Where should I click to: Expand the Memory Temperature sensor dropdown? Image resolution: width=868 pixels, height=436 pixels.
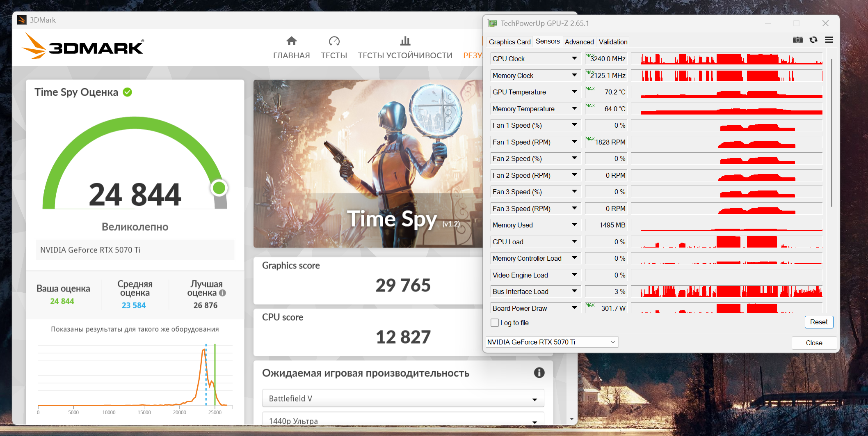click(x=574, y=109)
